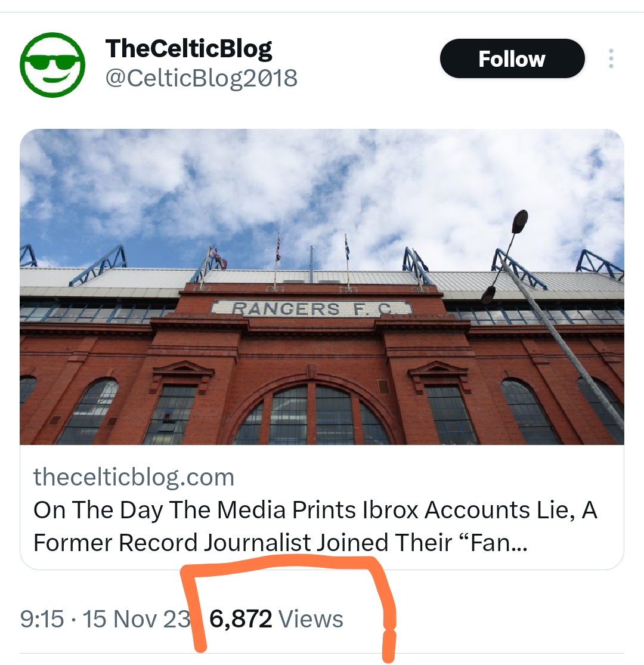644x665 pixels.
Task: Open TheCelticBlog green sunglasses avatar
Action: pos(52,65)
